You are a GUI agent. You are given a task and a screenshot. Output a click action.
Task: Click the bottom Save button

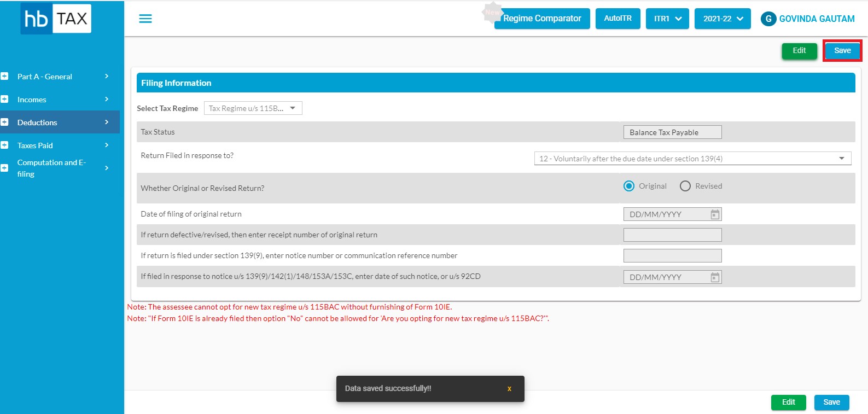[831, 402]
